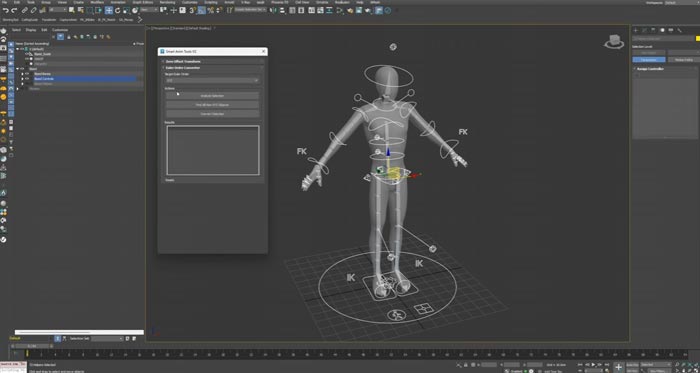Toggle visibility eye of Biped Bones layer
Screen dimensions: 700x373
tap(27, 74)
